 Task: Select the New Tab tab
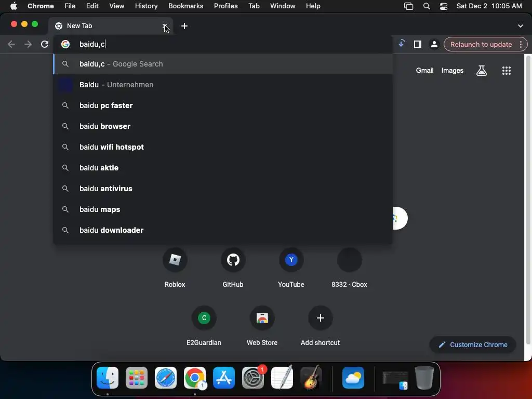pyautogui.click(x=111, y=26)
